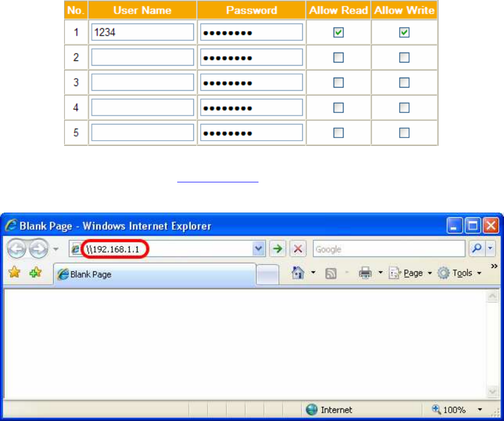The width and height of the screenshot is (504, 421).
Task: Open the Tools menu
Action: 460,273
